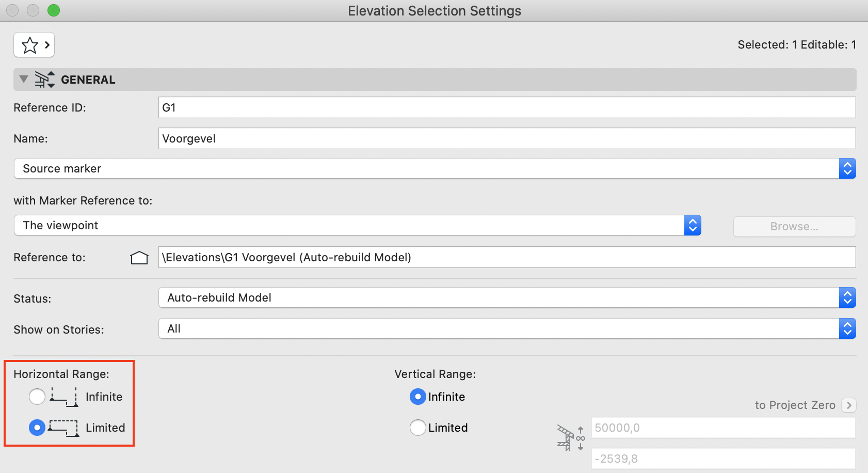Select Infinite vertical range radio button
The height and width of the screenshot is (473, 868).
click(x=418, y=397)
